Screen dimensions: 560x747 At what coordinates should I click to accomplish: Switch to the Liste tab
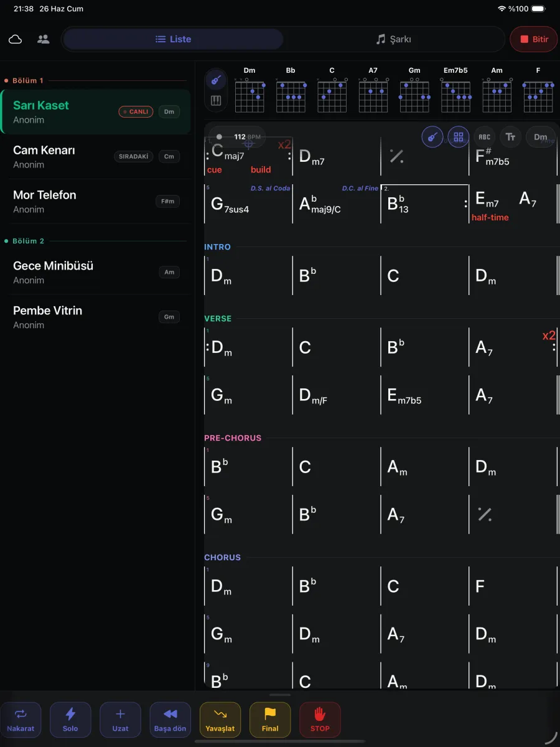click(174, 39)
